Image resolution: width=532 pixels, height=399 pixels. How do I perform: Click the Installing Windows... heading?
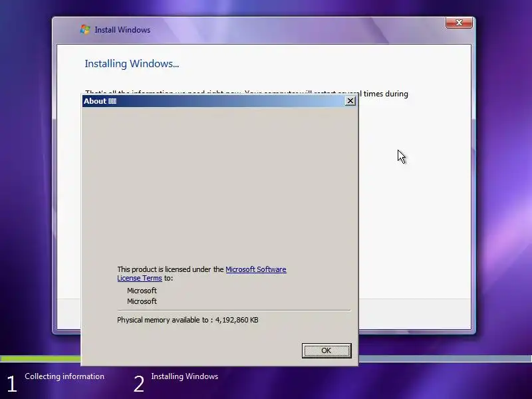click(132, 64)
